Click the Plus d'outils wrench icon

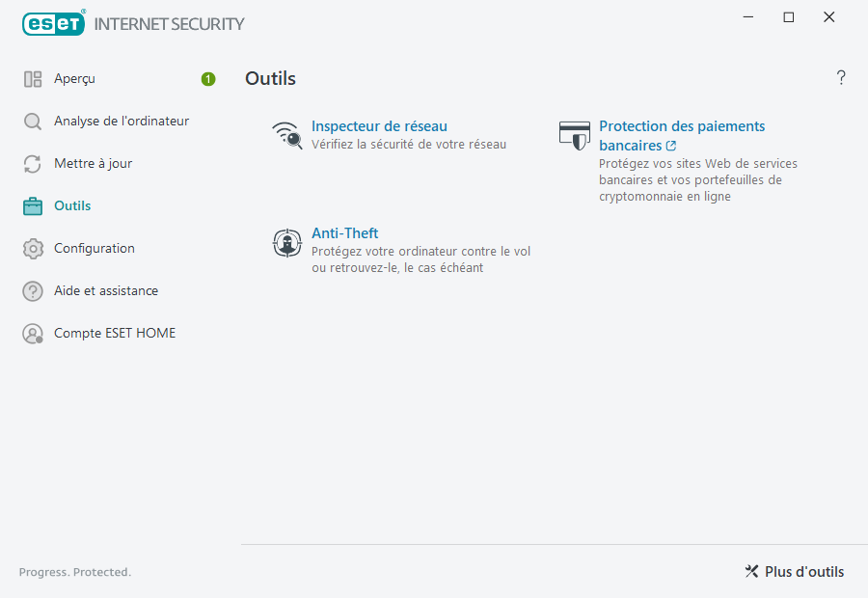pyautogui.click(x=751, y=571)
